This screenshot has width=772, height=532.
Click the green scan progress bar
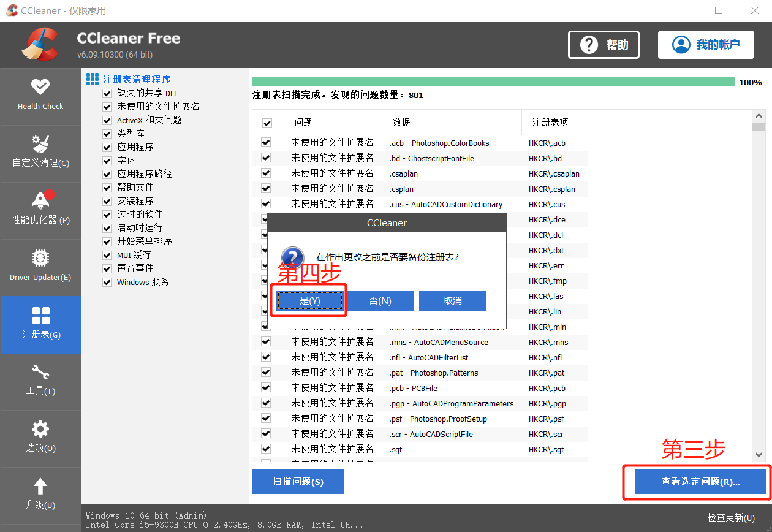point(493,82)
